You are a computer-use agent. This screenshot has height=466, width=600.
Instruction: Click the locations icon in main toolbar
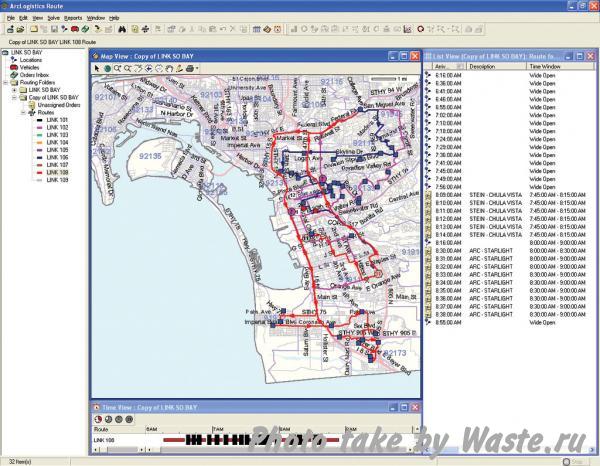(64, 29)
